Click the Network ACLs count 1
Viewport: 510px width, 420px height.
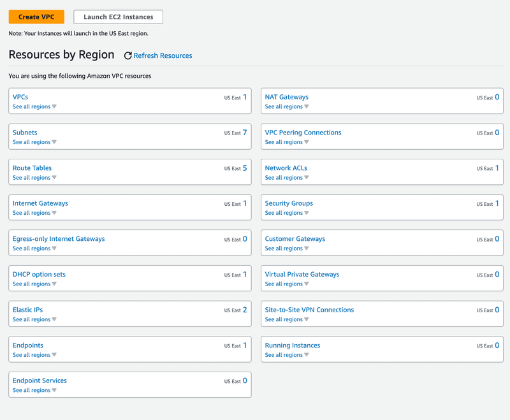[497, 168]
